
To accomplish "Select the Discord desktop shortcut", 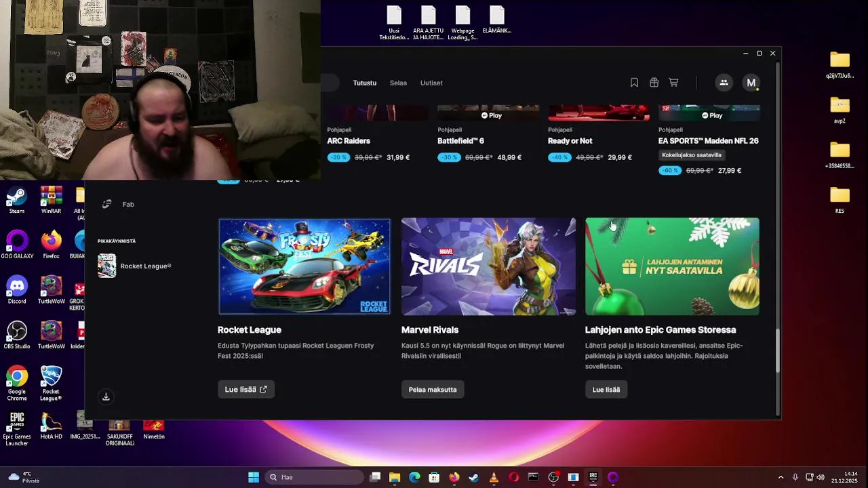I will click(x=17, y=291).
